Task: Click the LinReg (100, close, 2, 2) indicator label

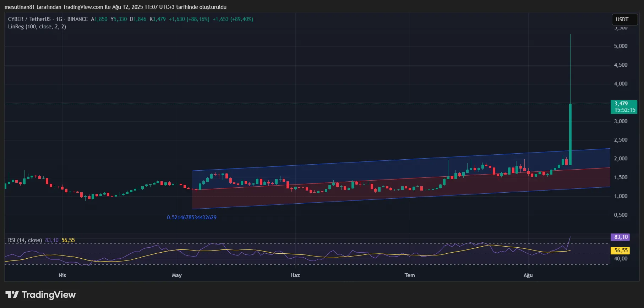Action: click(x=37, y=27)
